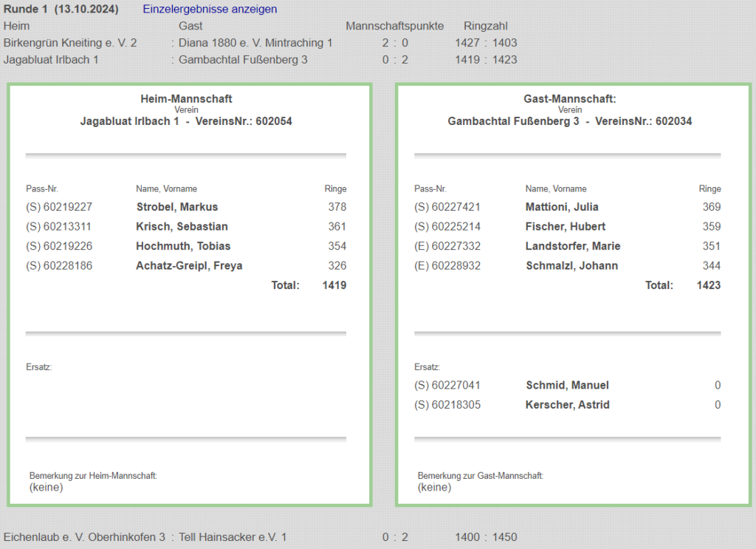
Task: Select Landstorfer, Marie in the guest team
Action: pyautogui.click(x=572, y=246)
